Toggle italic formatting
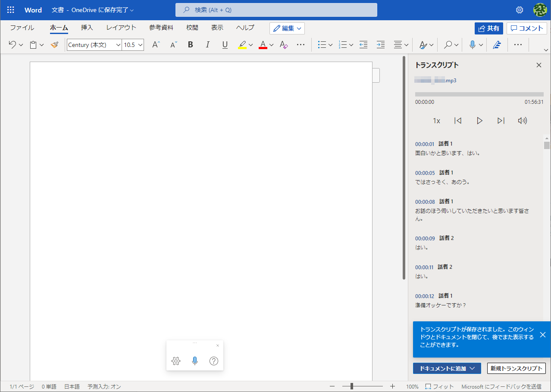 pos(207,44)
